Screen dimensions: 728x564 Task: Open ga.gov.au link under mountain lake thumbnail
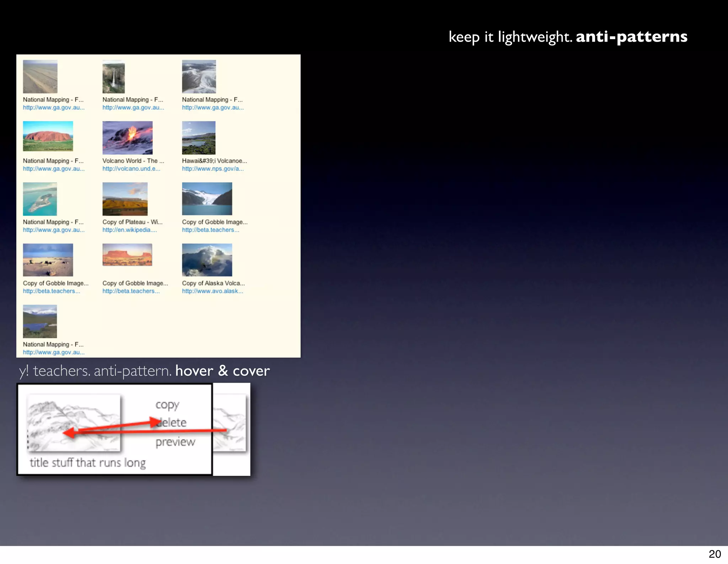coord(54,352)
